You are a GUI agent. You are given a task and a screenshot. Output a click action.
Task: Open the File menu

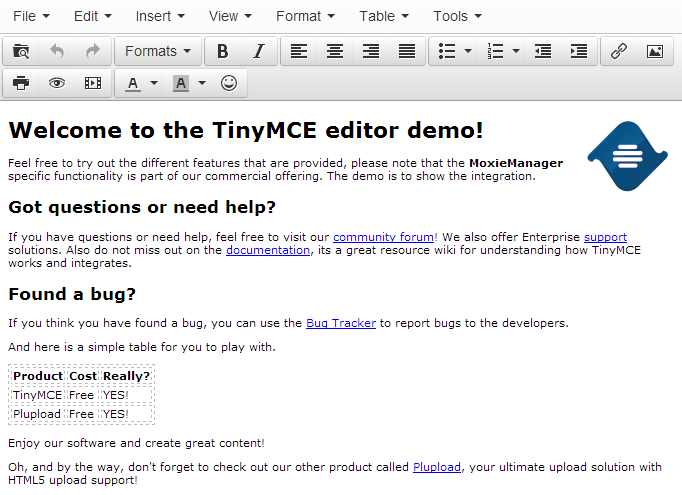click(31, 17)
